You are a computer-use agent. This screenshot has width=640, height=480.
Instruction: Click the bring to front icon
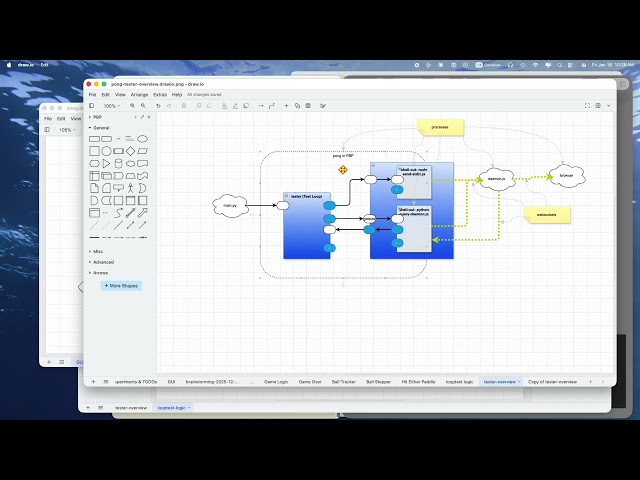[x=199, y=106]
